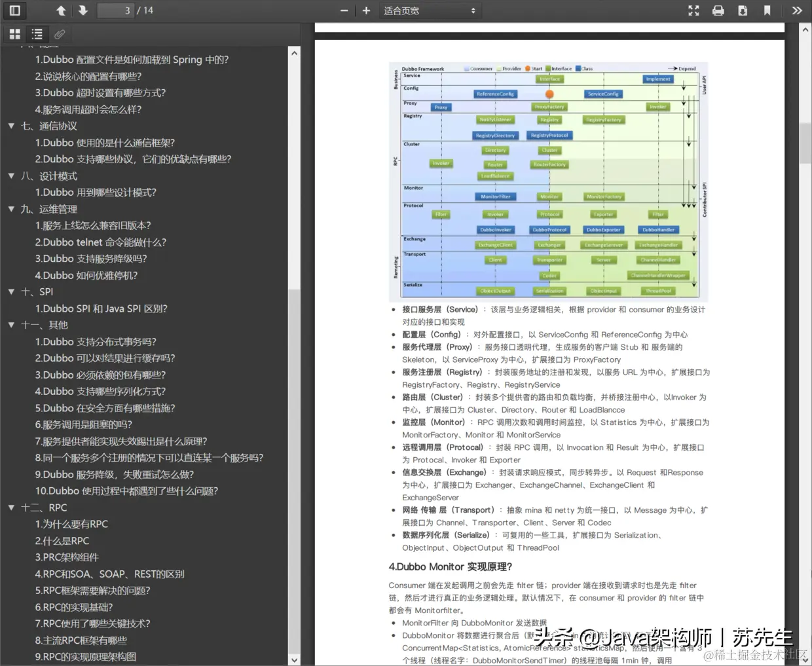Collapse the 十一、其他 section
812x666 pixels.
(x=11, y=325)
